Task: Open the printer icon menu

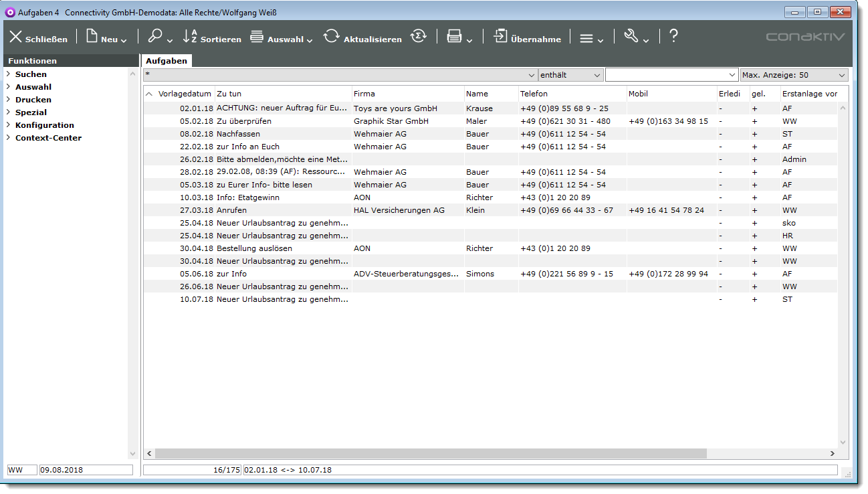Action: (455, 37)
